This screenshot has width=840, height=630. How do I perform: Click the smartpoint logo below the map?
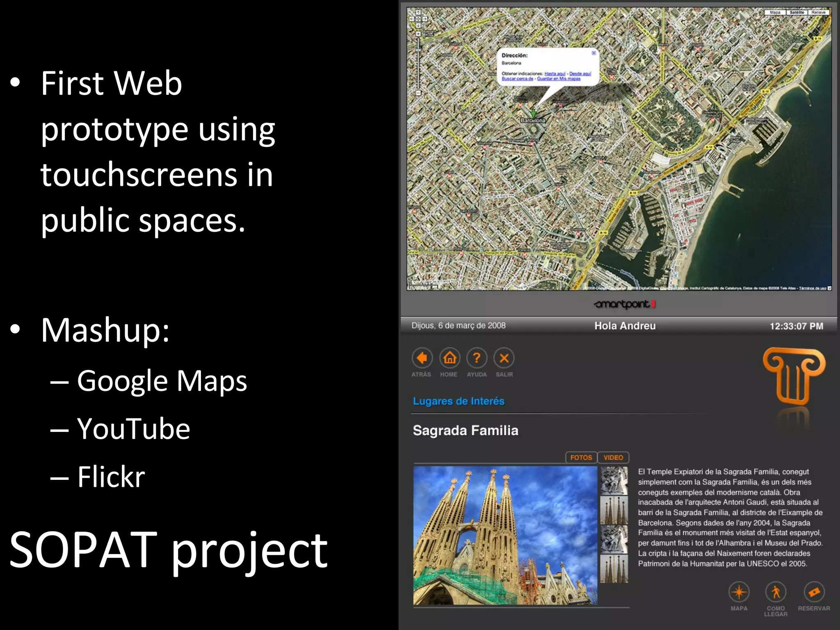tap(625, 304)
